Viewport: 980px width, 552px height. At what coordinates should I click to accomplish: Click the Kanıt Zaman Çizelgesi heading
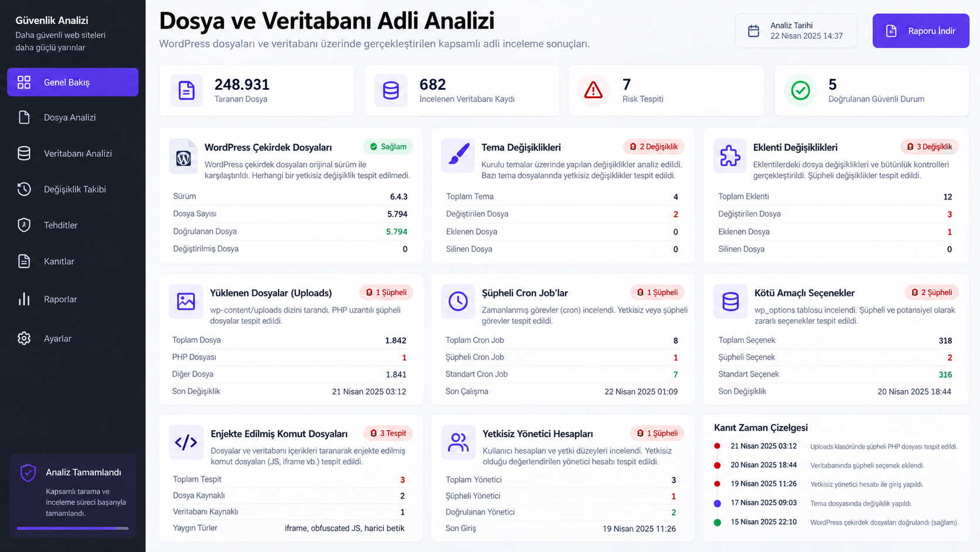tap(761, 428)
